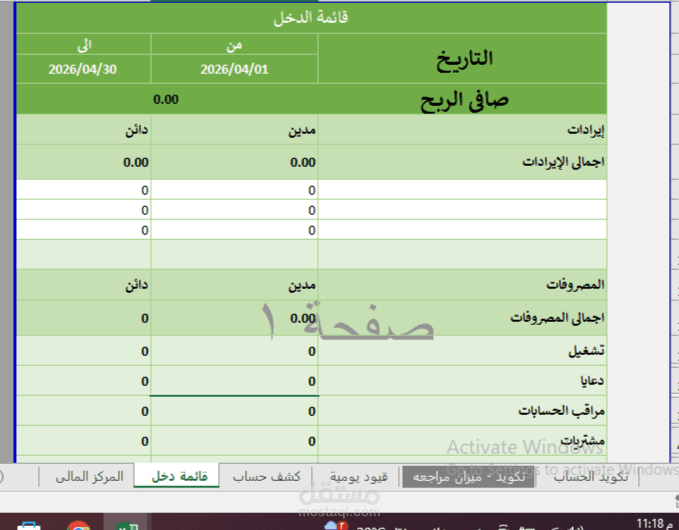This screenshot has height=530, width=679.
Task: Open the كشف حساب sheet tab
Action: [266, 477]
